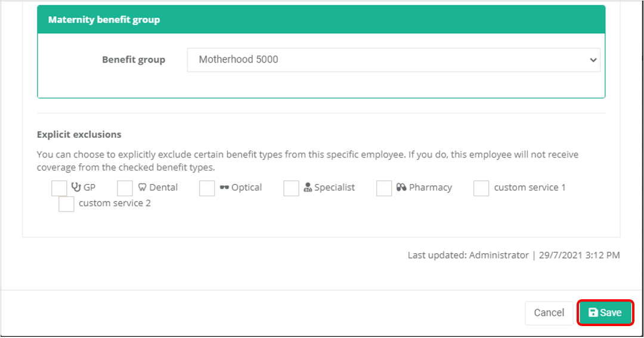Click the Specialist doctor icon
The width and height of the screenshot is (644, 338).
coord(308,187)
